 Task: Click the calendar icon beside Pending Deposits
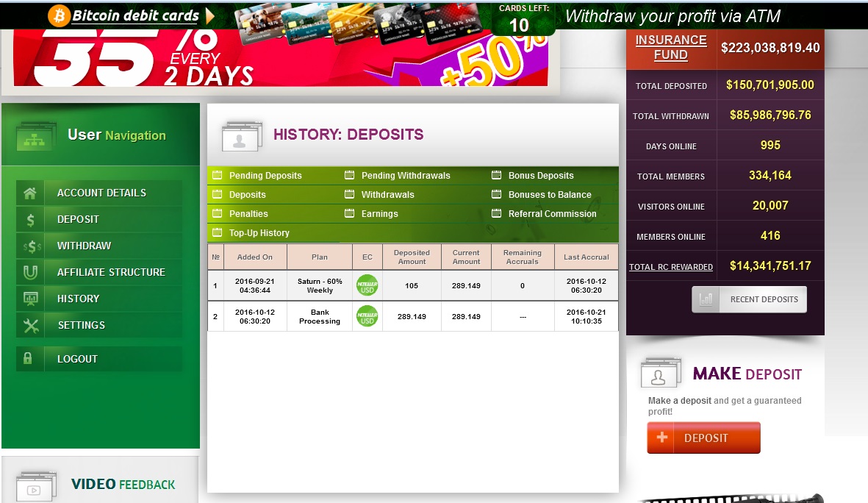coord(217,176)
